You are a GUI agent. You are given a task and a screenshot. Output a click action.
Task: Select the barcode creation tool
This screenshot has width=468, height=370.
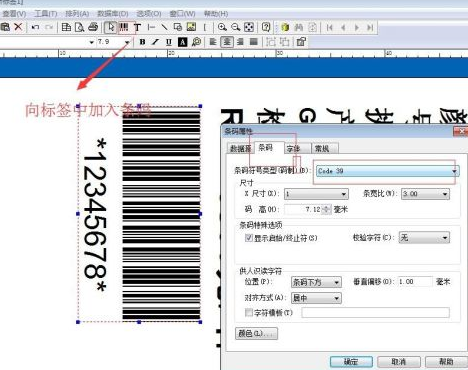124,27
